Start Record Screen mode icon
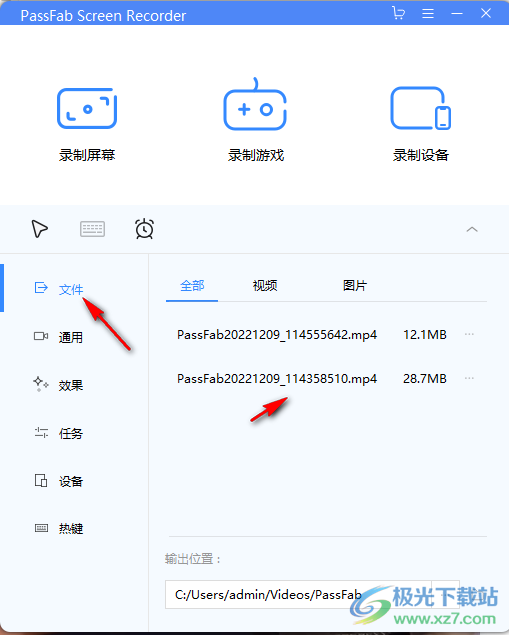509x635 pixels. pyautogui.click(x=87, y=108)
